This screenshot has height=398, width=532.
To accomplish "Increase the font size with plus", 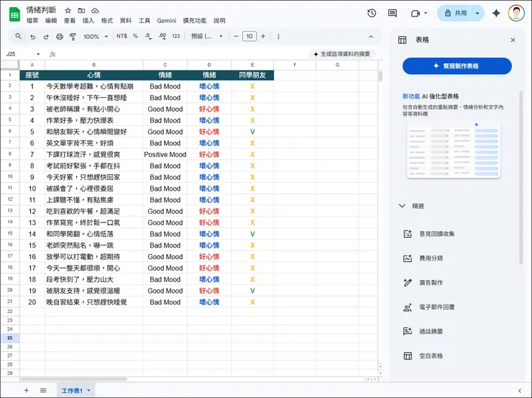I will click(263, 36).
